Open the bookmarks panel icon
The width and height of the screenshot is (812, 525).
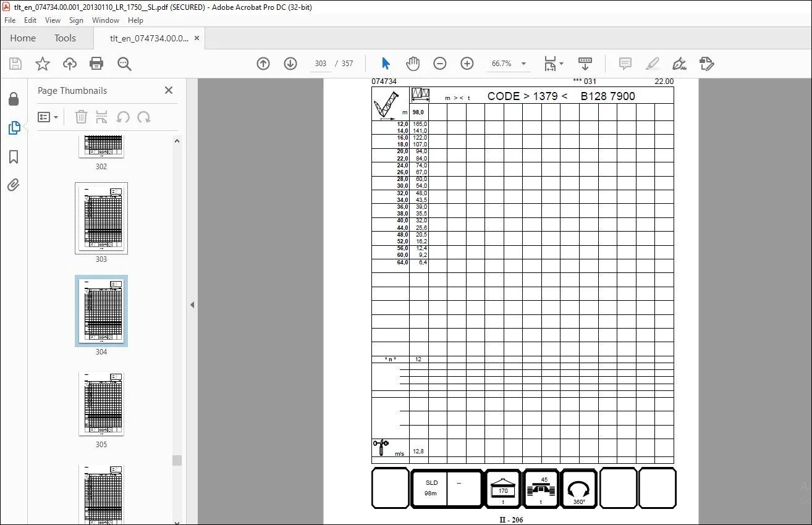click(13, 157)
